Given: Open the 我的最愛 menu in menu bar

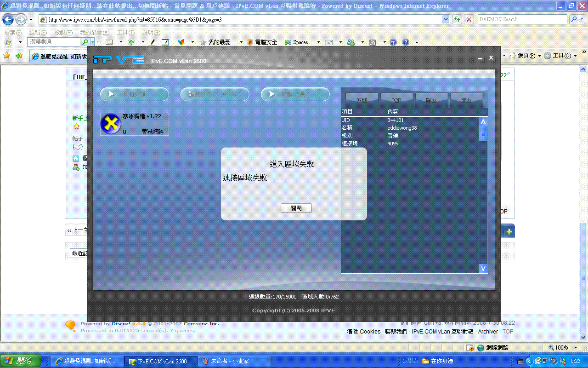Looking at the screenshot, I should click(x=95, y=33).
